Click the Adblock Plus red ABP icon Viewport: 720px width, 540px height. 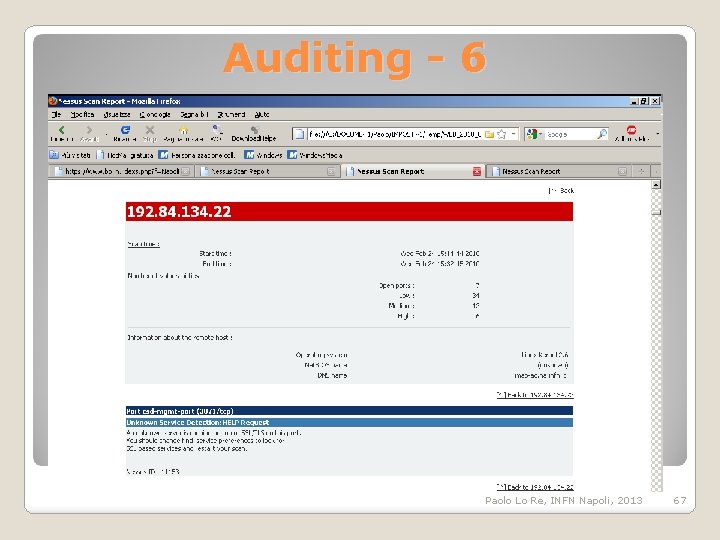pos(632,130)
